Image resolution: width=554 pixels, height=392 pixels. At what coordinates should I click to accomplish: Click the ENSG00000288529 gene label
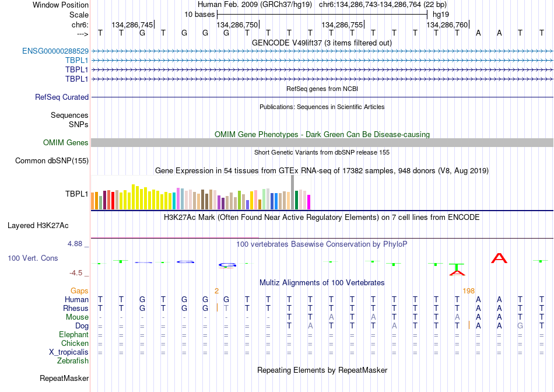(55, 51)
